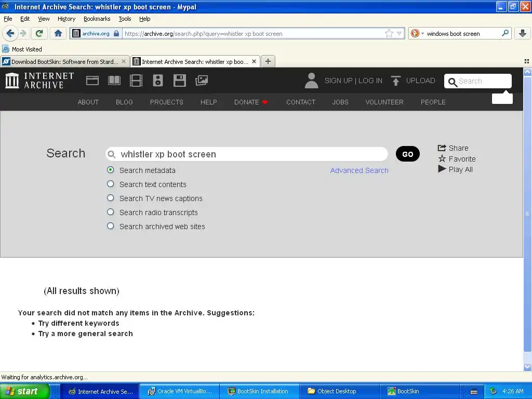Click the page vertical scrollbar thumb

pos(527,214)
